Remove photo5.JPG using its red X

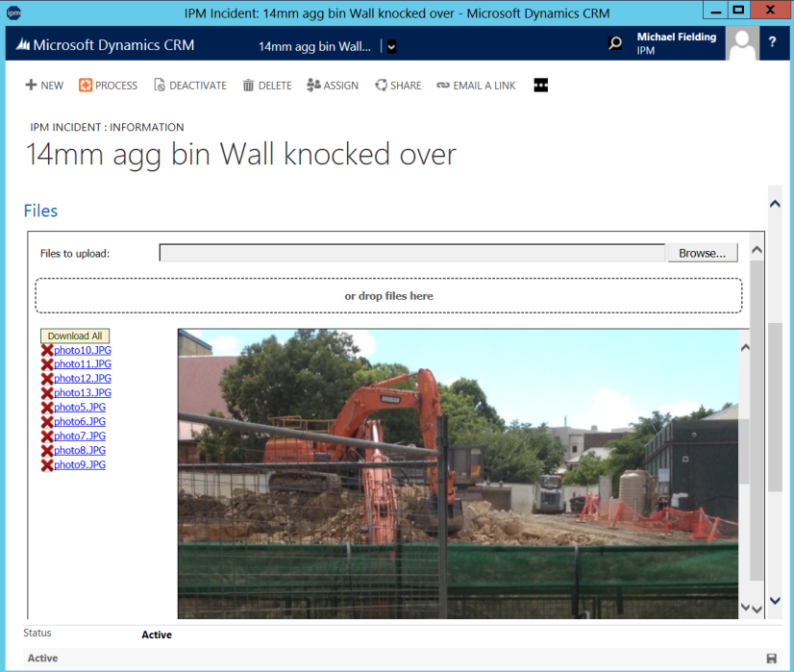pos(46,408)
